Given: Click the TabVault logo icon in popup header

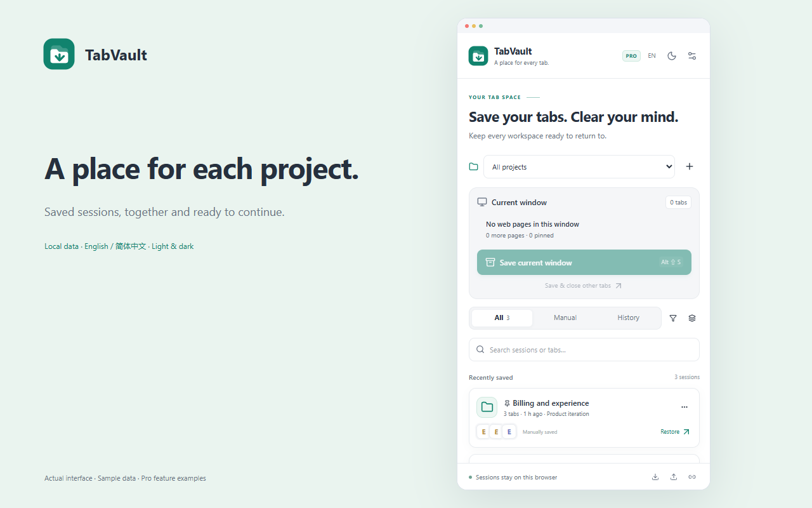Looking at the screenshot, I should tap(478, 56).
